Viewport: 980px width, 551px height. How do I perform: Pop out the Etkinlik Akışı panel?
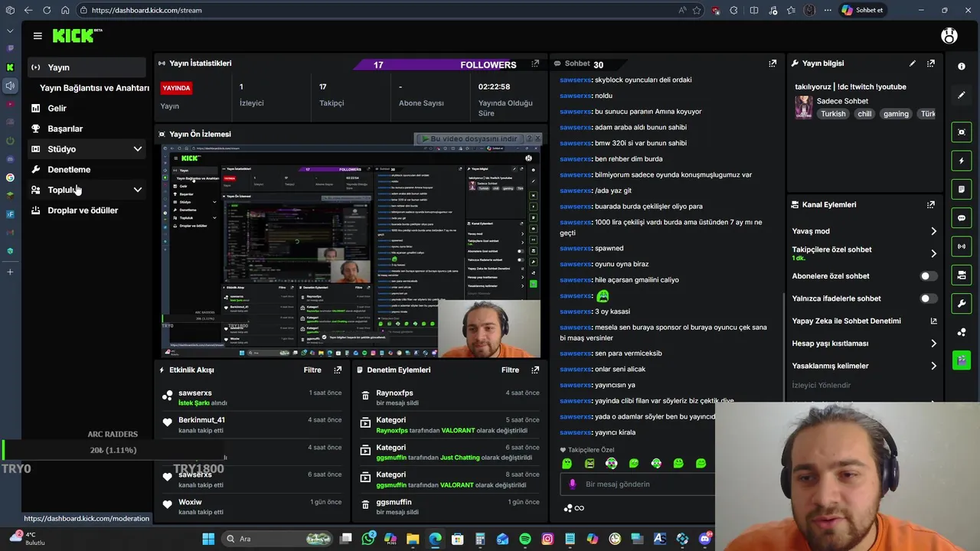338,370
